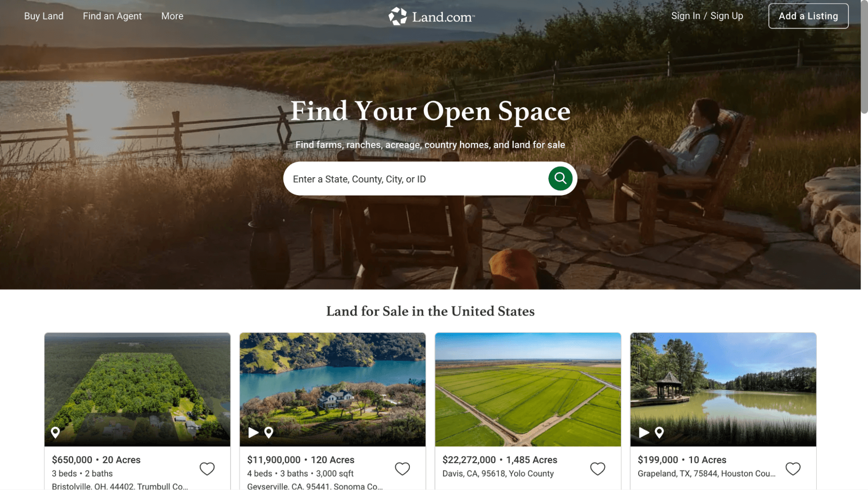Click the Land.com logo
This screenshot has height=490, width=868.
[x=432, y=17]
